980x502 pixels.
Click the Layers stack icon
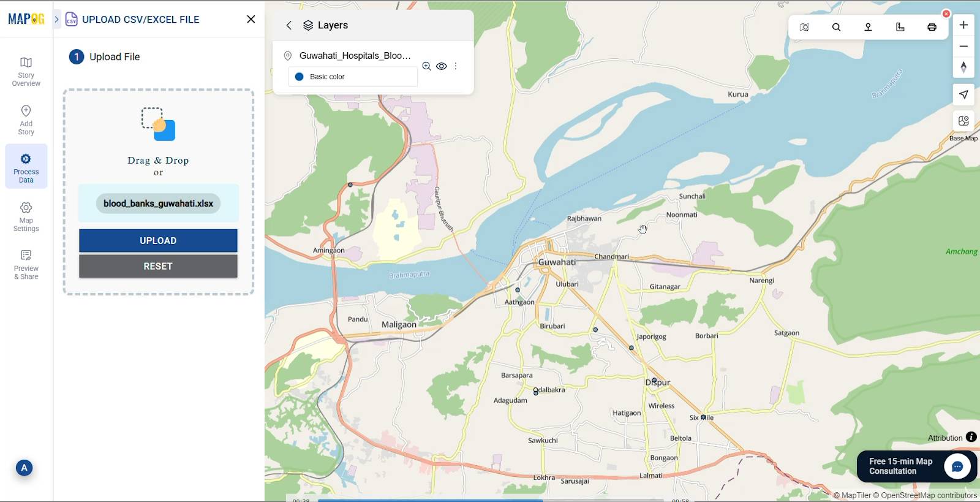click(x=308, y=25)
